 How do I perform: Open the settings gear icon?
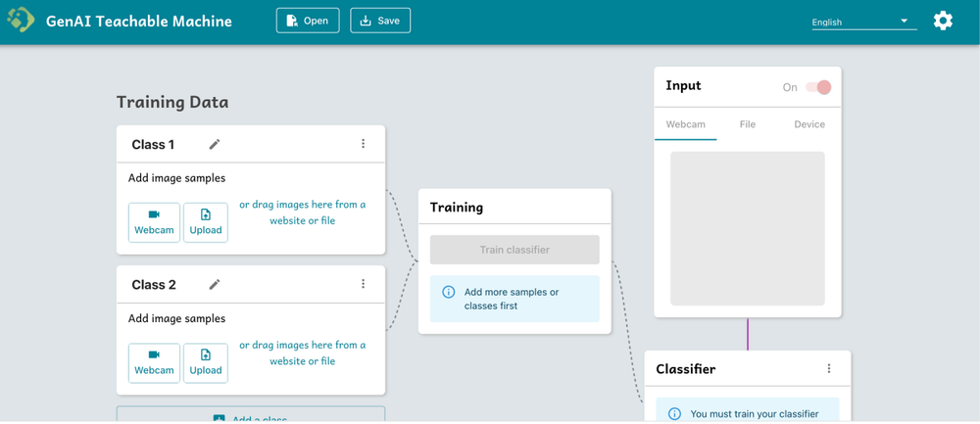coord(943,21)
